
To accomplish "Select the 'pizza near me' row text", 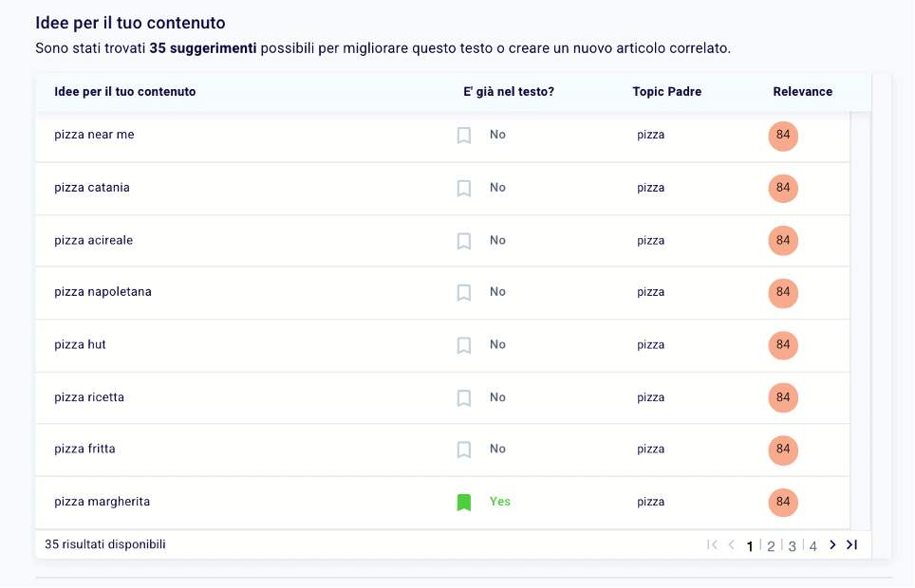I will click(x=94, y=135).
